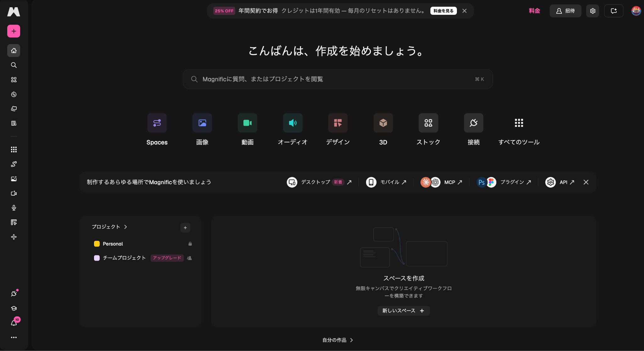Viewport: 644px width, 351px height.
Task: Focus the Magnific search input field
Action: tap(338, 79)
